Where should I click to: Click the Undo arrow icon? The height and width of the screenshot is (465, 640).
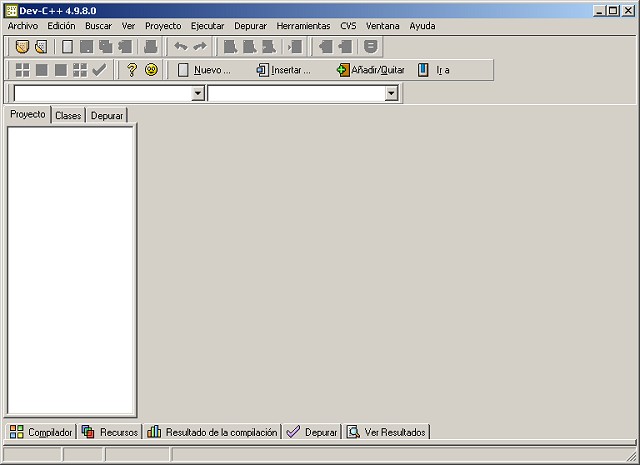point(181,47)
